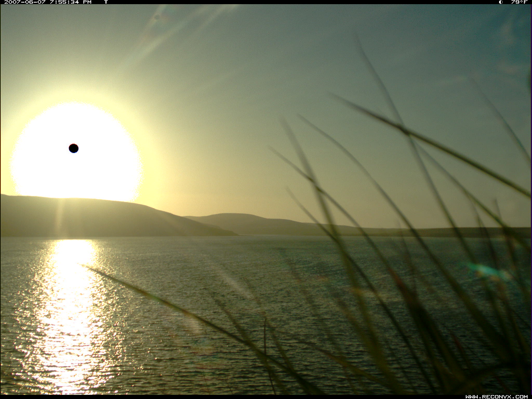Click the 7:55:34 PM time stamp

coord(64,2)
